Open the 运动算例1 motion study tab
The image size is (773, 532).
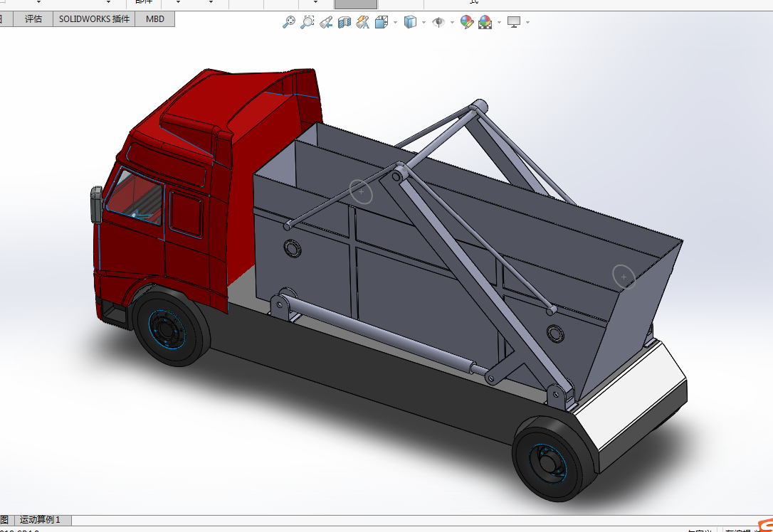[41, 520]
